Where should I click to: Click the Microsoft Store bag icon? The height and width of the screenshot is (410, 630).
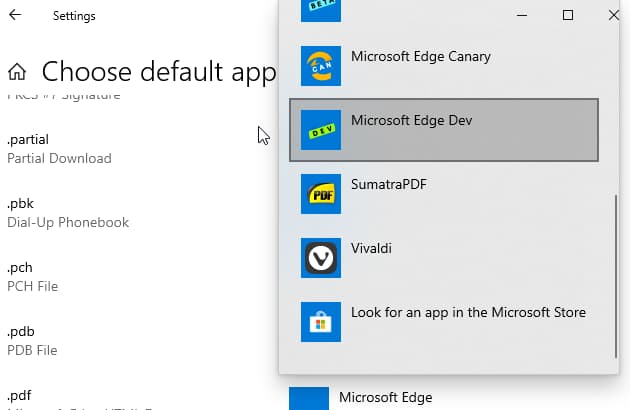click(321, 322)
